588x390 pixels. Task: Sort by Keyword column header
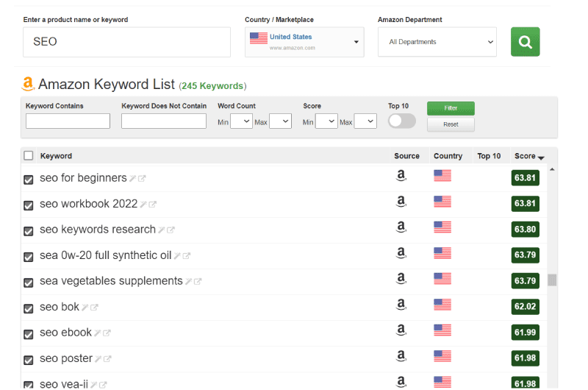click(56, 156)
